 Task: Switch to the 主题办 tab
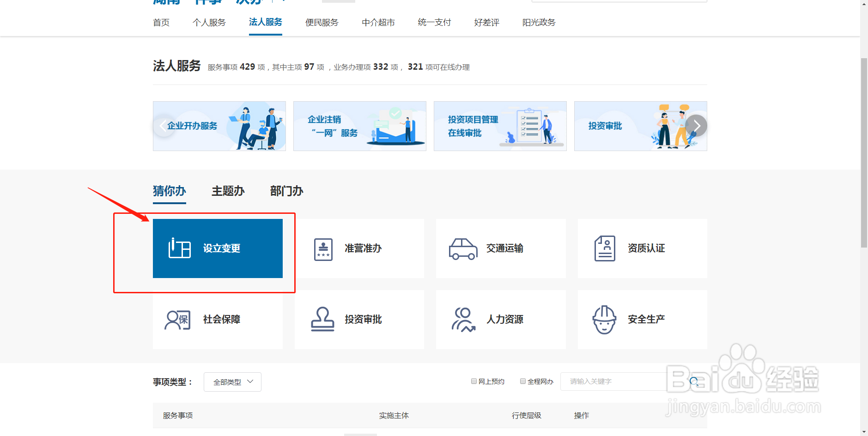pos(228,191)
